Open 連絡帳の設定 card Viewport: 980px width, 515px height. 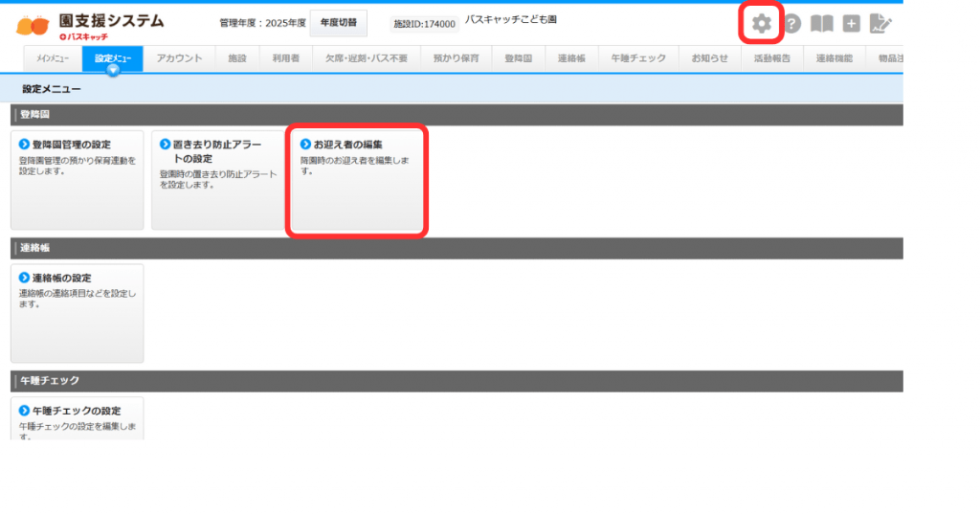(77, 313)
